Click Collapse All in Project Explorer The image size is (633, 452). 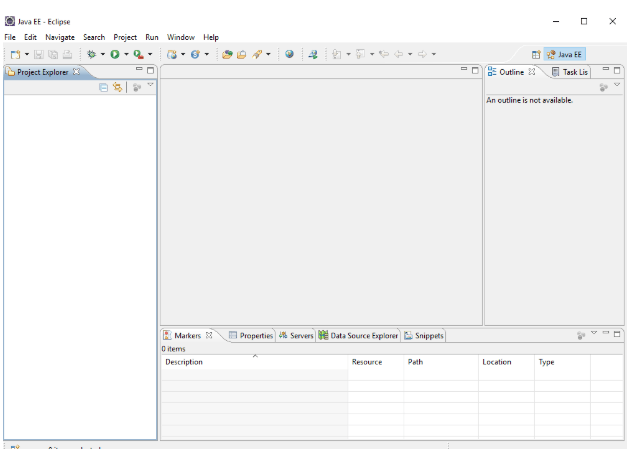coord(103,87)
